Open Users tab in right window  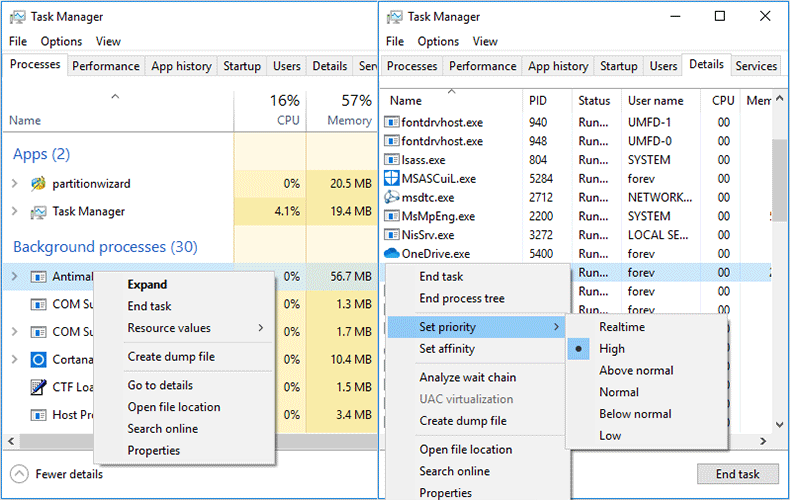[663, 66]
